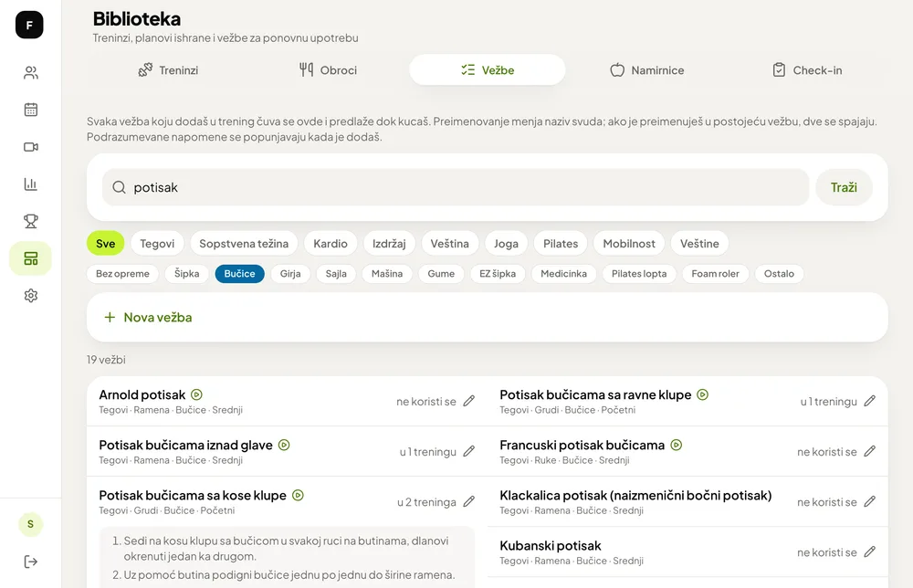The image size is (913, 588).
Task: Switch to the Namirnice tab
Action: click(x=647, y=70)
